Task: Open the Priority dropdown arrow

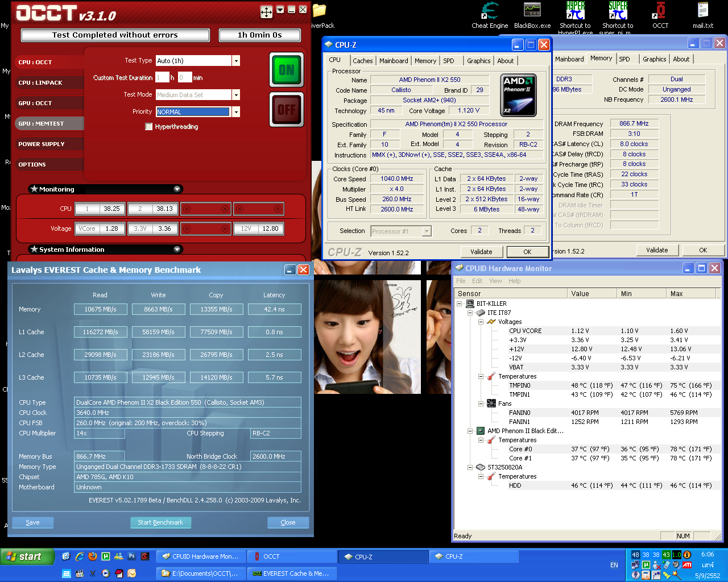Action: (x=236, y=112)
